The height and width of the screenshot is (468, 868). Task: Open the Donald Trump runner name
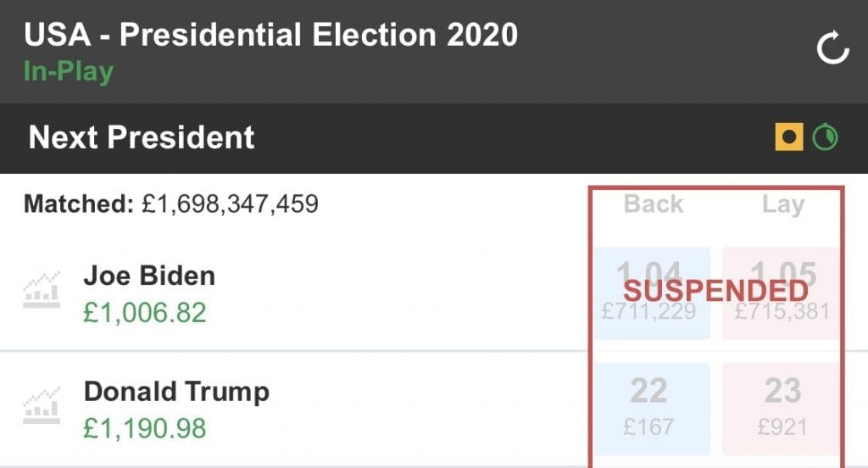pyautogui.click(x=176, y=392)
